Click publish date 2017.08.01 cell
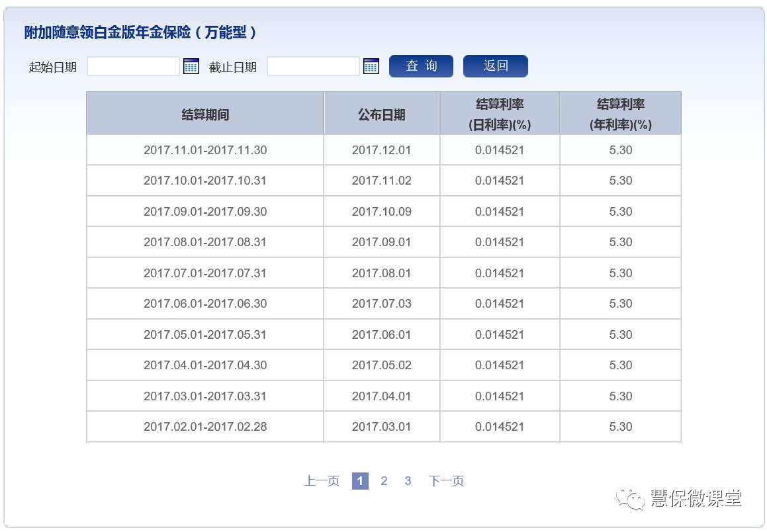The height and width of the screenshot is (532, 767). pyautogui.click(x=382, y=273)
